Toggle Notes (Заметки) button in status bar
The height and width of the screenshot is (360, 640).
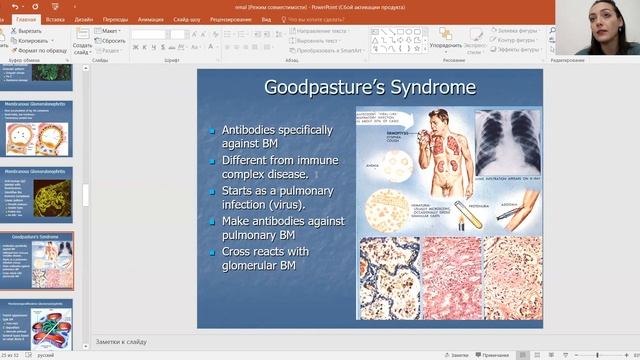coord(456,355)
